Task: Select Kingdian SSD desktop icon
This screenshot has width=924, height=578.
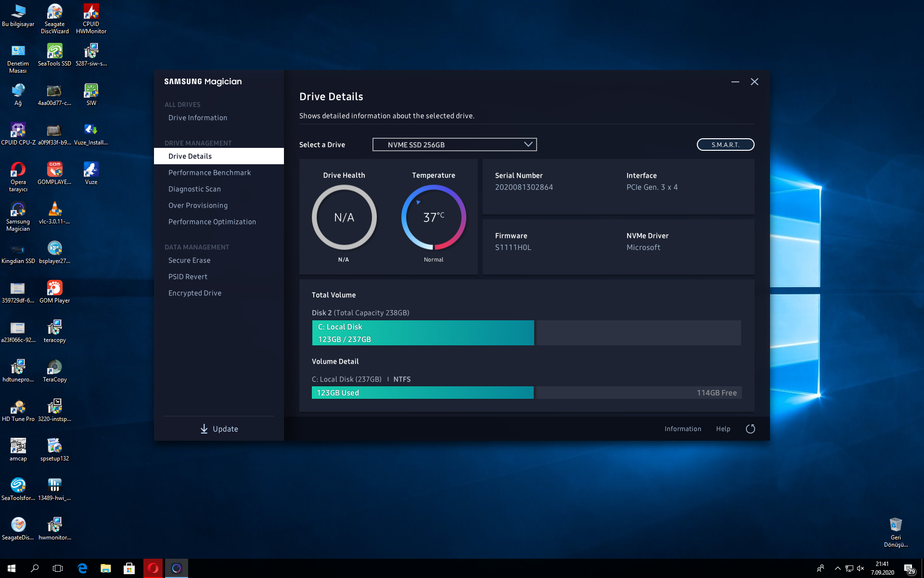Action: point(18,252)
